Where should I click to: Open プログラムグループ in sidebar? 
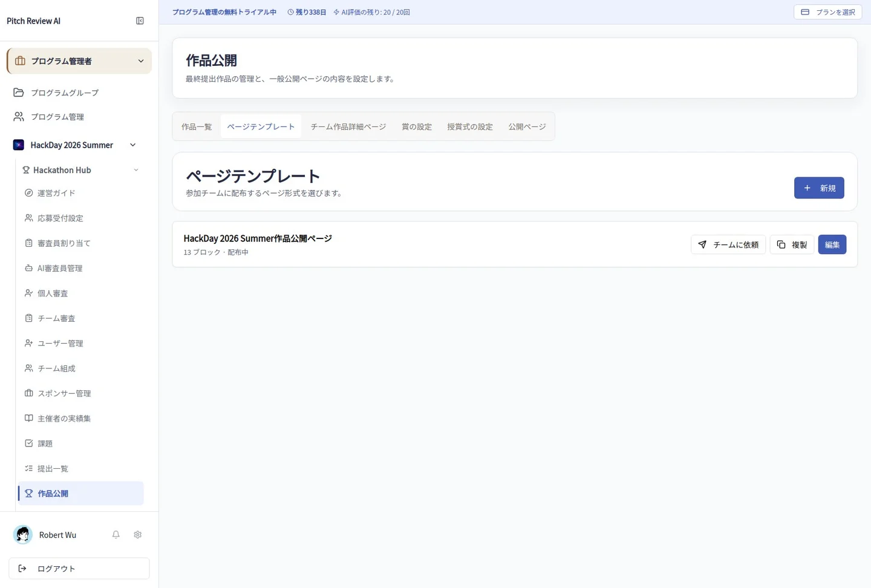tap(79, 93)
